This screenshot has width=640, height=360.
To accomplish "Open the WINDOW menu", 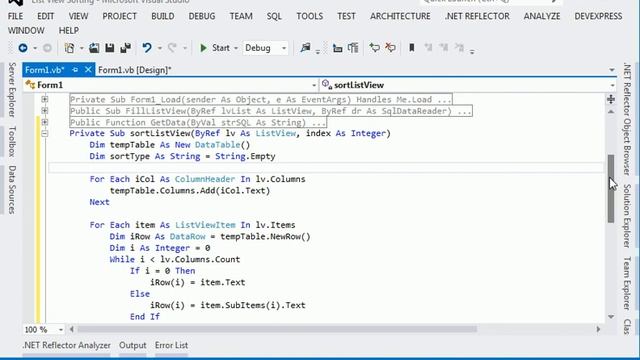I will click(x=26, y=31).
